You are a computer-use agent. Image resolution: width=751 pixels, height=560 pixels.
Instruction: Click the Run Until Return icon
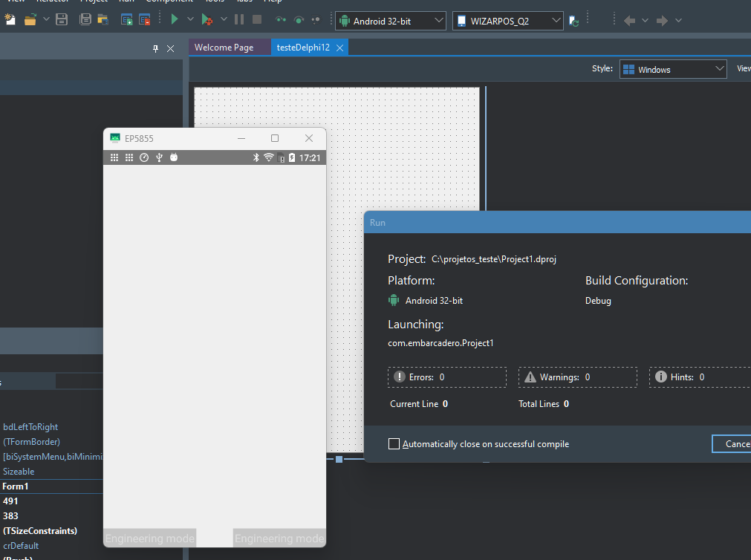pyautogui.click(x=316, y=19)
